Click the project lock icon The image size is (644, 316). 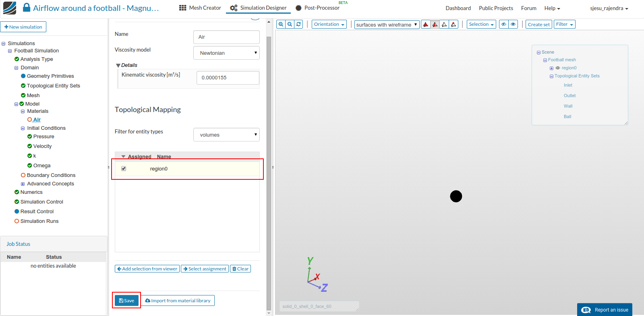tap(27, 8)
